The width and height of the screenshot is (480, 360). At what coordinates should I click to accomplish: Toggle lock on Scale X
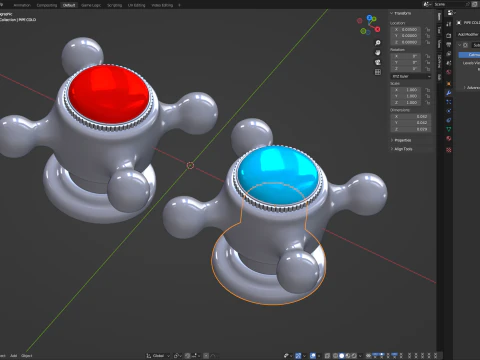coord(428,90)
